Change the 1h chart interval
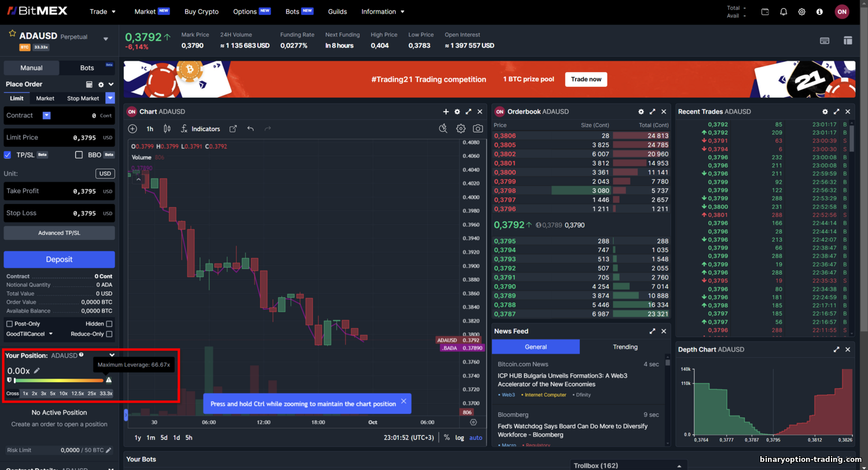868x470 pixels. 150,129
